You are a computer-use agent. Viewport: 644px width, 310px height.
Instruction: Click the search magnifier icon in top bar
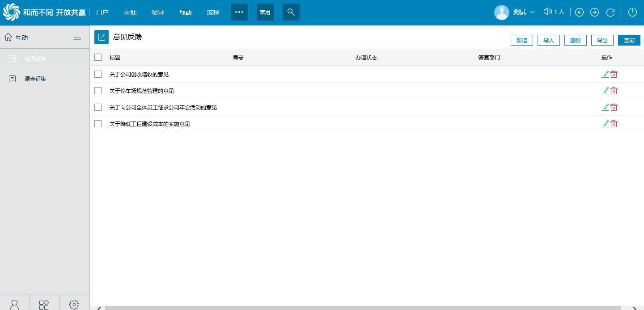pyautogui.click(x=291, y=12)
